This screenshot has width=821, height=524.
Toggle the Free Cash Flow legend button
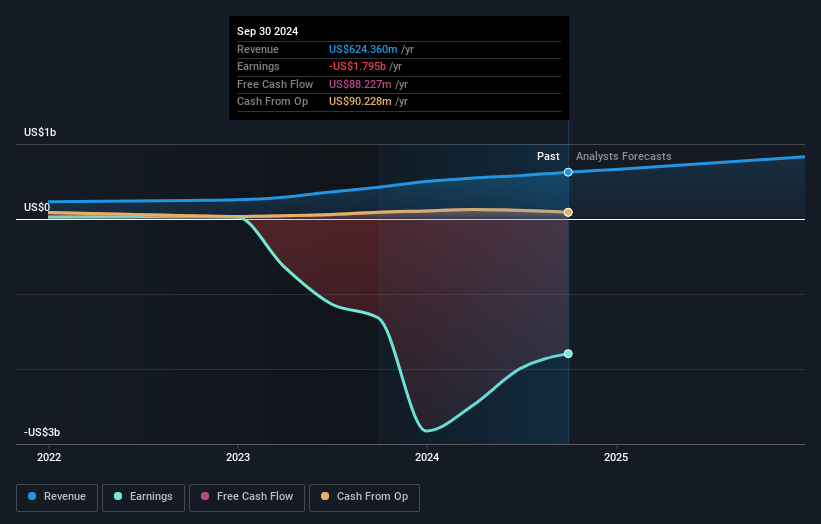tap(247, 497)
